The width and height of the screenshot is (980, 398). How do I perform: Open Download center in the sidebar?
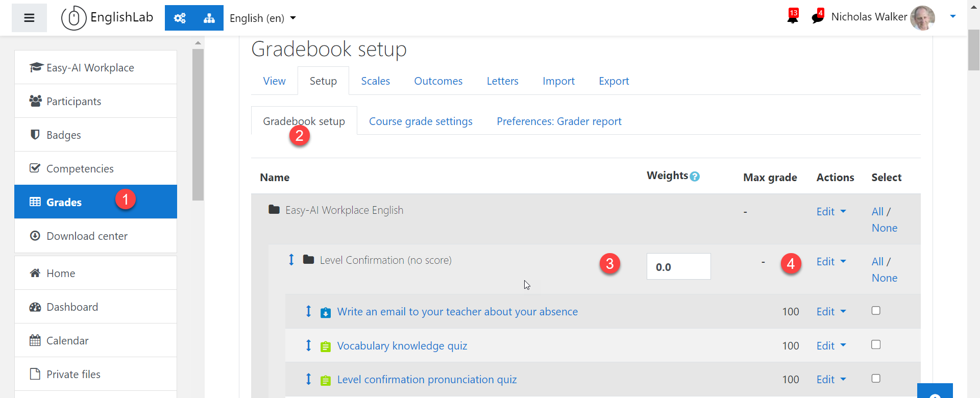tap(96, 236)
